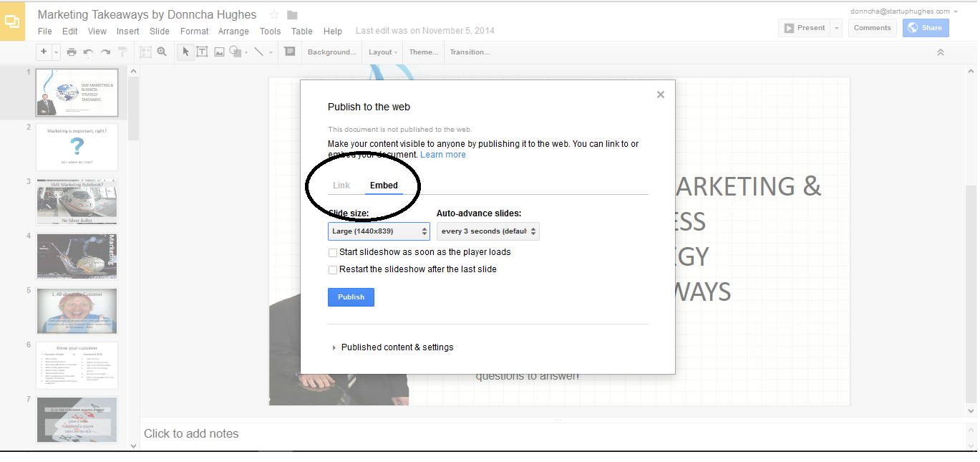
Task: Switch to the Link tab
Action: (341, 186)
